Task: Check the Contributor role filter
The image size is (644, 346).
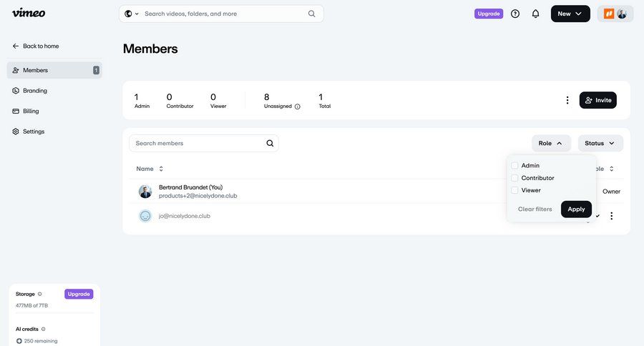Action: pyautogui.click(x=514, y=178)
